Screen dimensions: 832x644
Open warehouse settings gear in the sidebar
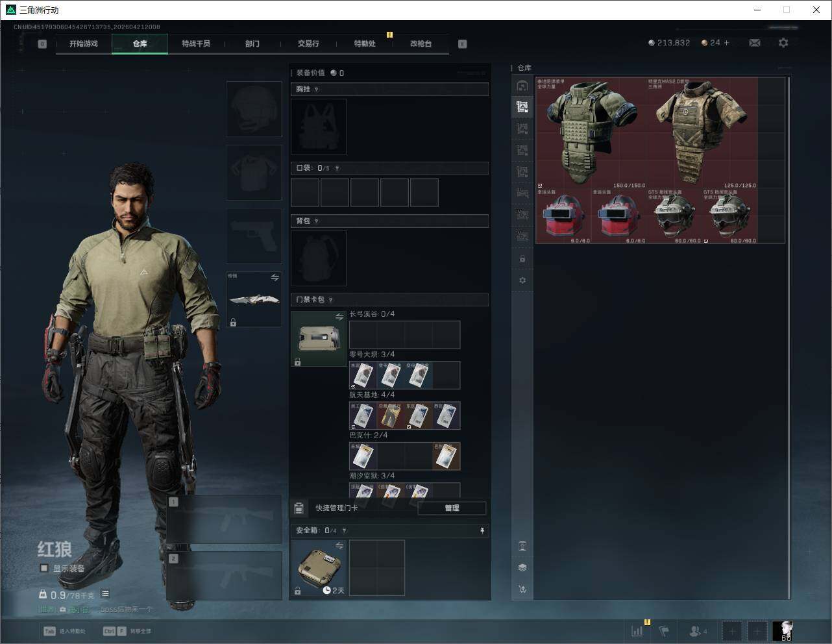coord(522,280)
